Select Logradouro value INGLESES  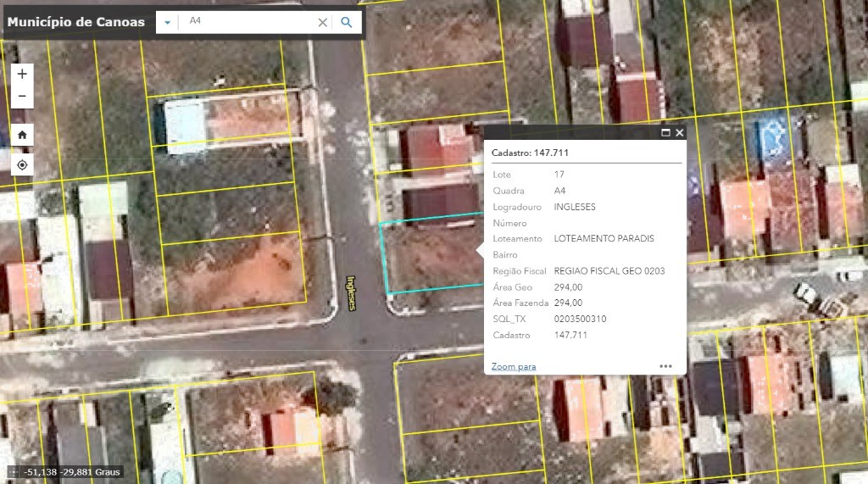[575, 207]
